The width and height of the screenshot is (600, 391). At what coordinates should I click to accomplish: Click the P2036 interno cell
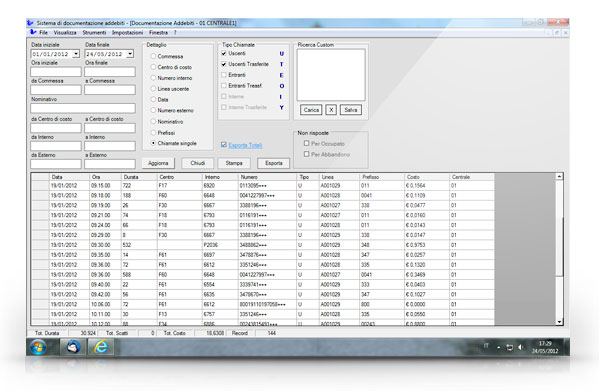(220, 245)
